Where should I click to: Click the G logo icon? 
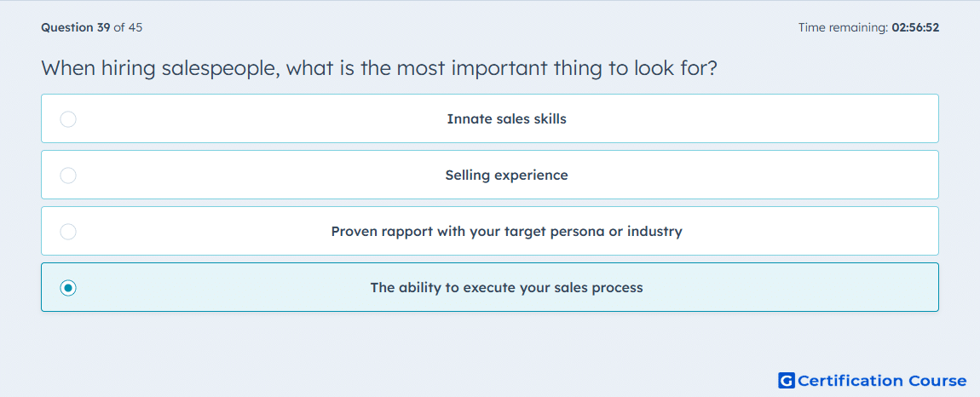click(x=787, y=380)
